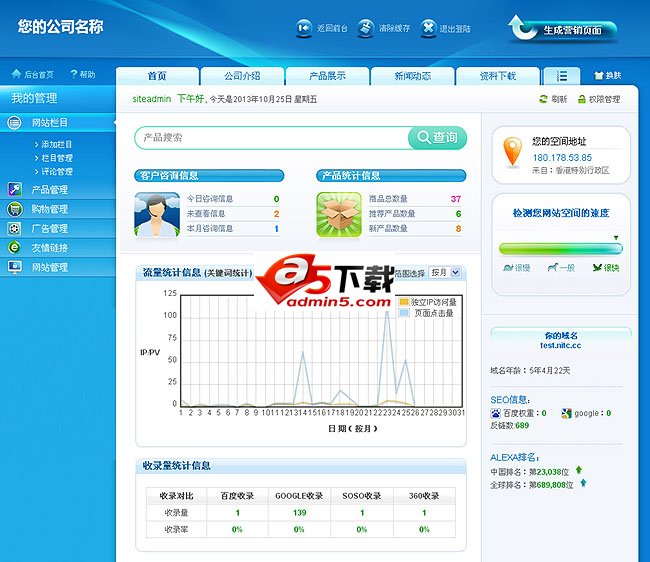
Task: Click the 购物管理 cart icon
Action: click(15, 209)
